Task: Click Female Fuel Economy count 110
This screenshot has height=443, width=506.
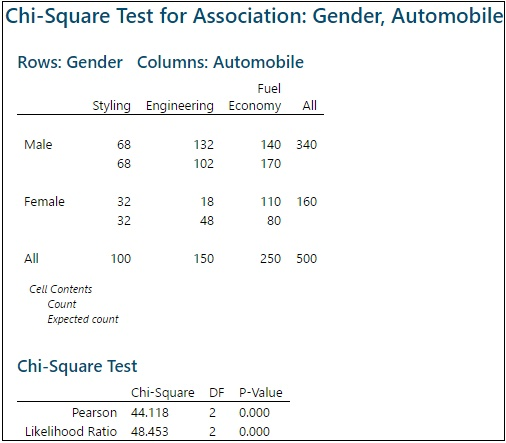Action: (x=271, y=202)
